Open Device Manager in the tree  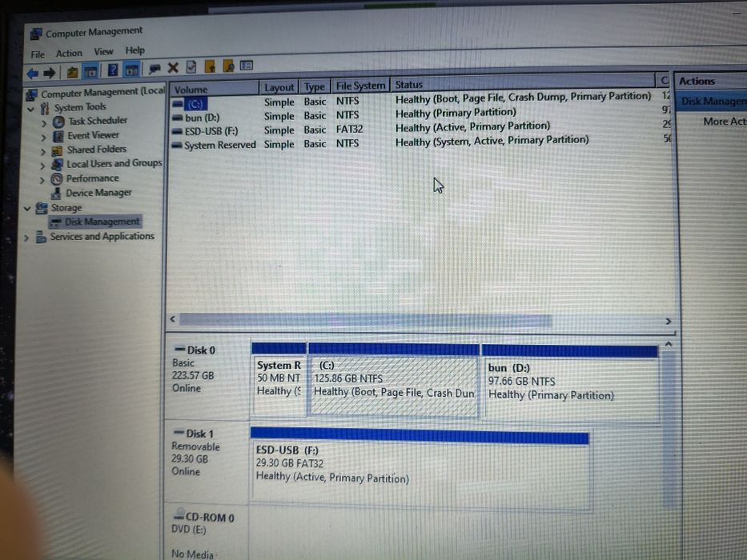click(x=98, y=193)
